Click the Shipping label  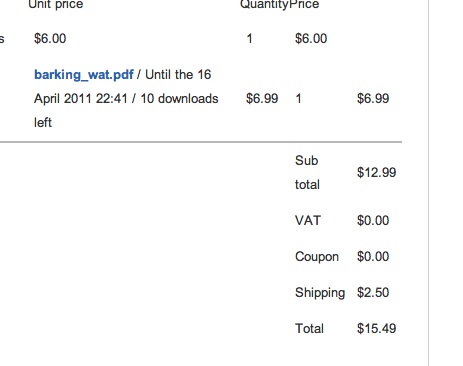[320, 293]
